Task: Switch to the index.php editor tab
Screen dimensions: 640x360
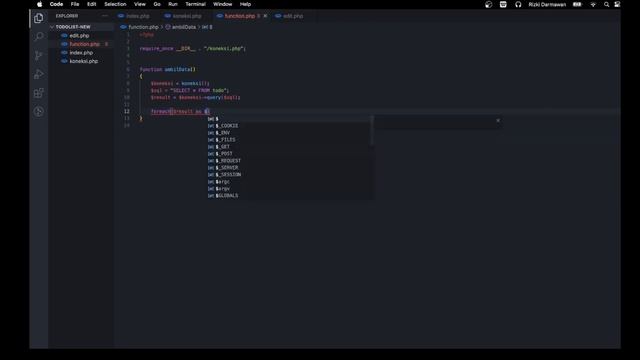Action: pos(138,16)
